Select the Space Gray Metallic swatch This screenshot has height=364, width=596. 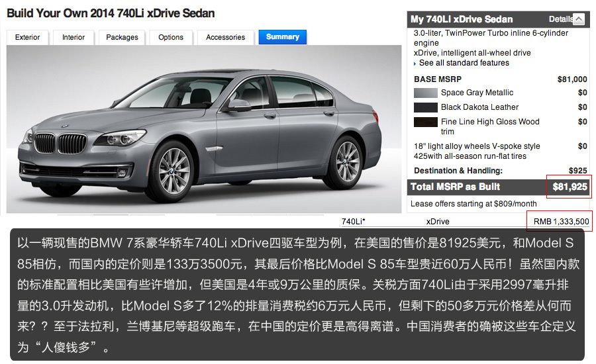[426, 93]
